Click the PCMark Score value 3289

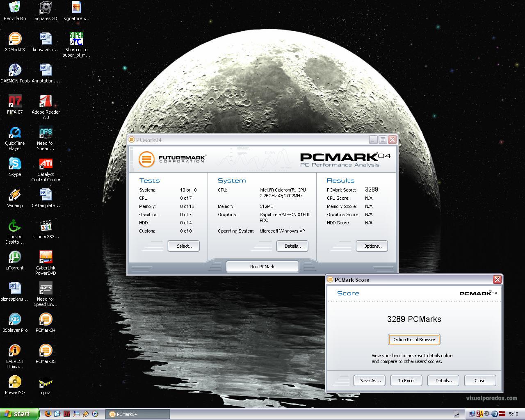pyautogui.click(x=371, y=189)
